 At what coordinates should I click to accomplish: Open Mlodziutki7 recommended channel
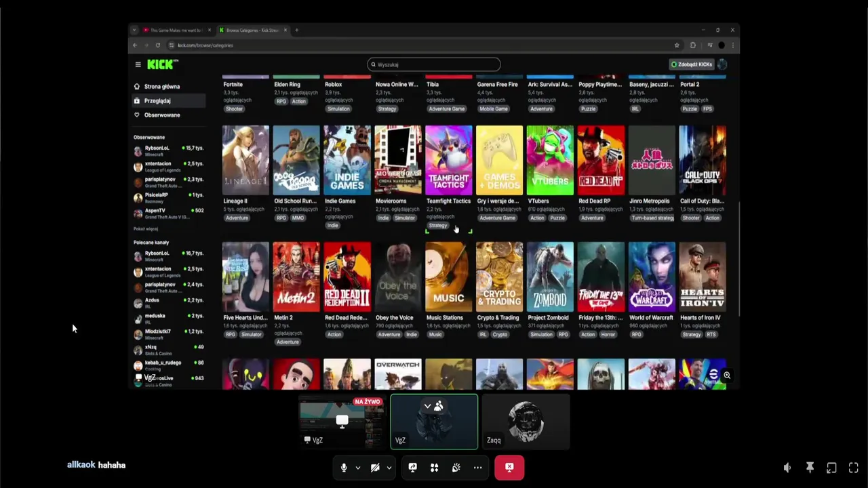point(169,334)
